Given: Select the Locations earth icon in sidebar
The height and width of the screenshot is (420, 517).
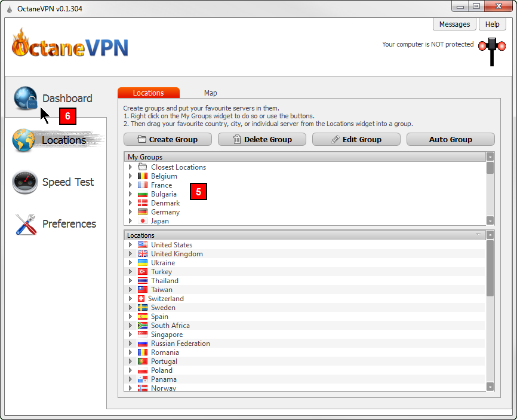Looking at the screenshot, I should [24, 140].
